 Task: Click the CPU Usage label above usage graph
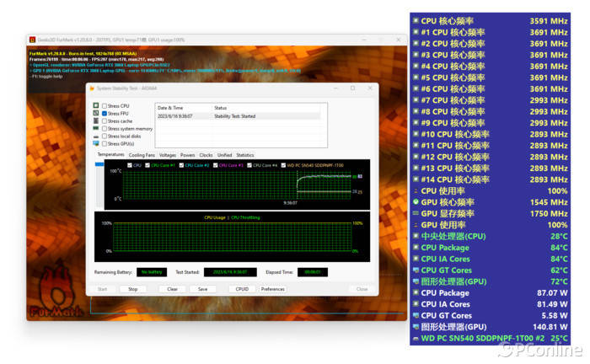pos(215,217)
